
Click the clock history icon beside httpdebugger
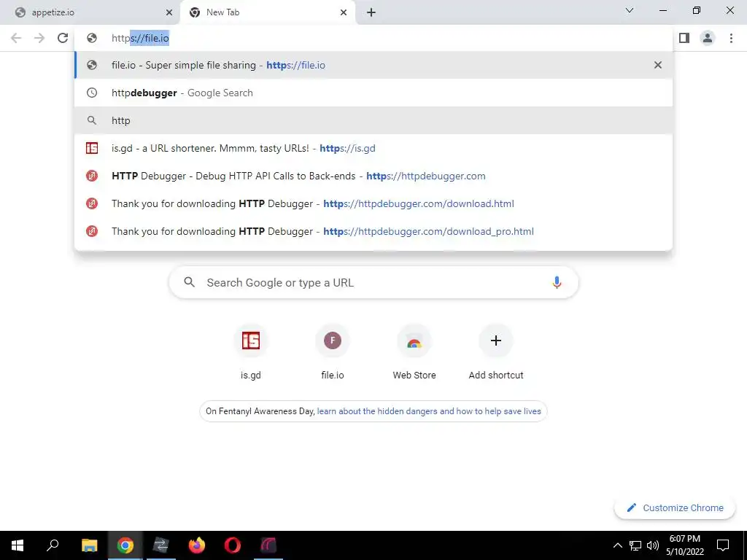[x=92, y=93]
